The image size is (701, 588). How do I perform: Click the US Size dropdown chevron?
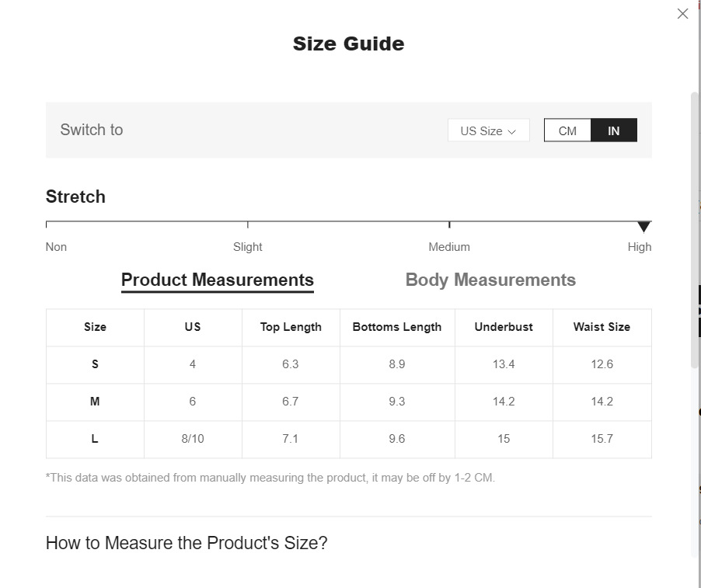(x=512, y=132)
